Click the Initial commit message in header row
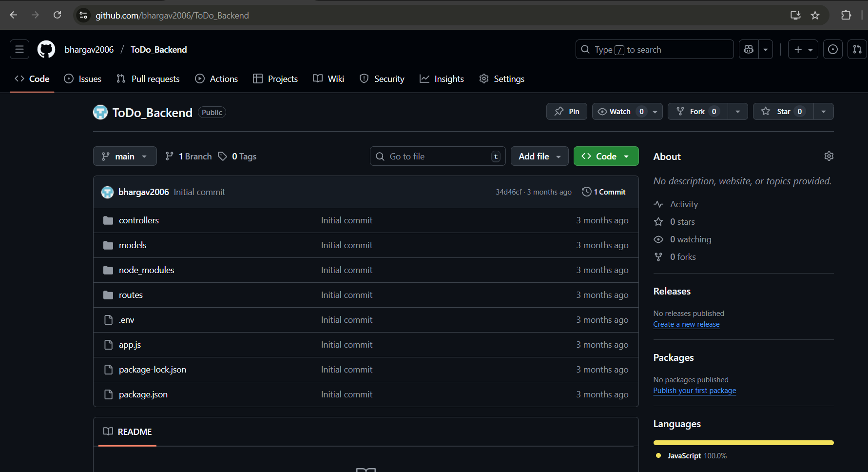The height and width of the screenshot is (472, 868). coord(199,192)
